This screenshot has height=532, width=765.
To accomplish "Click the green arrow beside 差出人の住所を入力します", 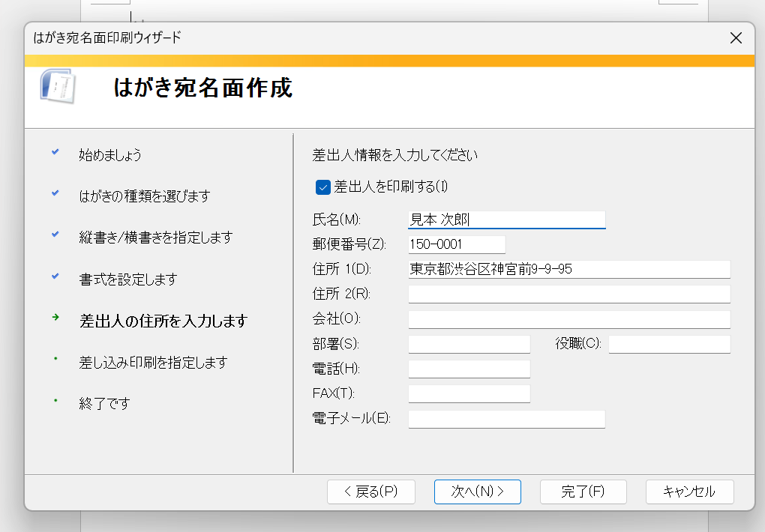I will point(55,318).
